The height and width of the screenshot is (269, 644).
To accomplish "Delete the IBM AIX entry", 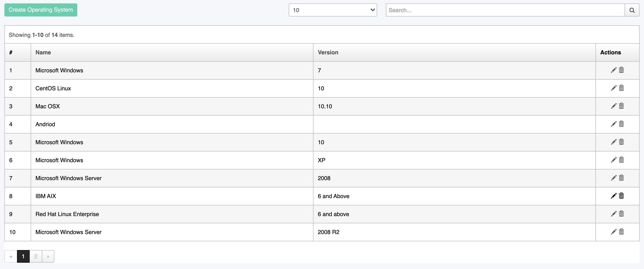I will point(621,196).
